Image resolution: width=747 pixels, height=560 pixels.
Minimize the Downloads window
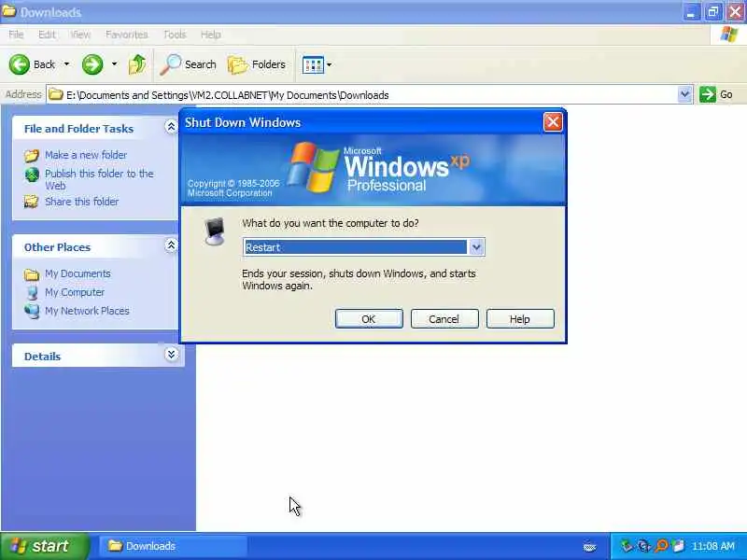pos(691,12)
